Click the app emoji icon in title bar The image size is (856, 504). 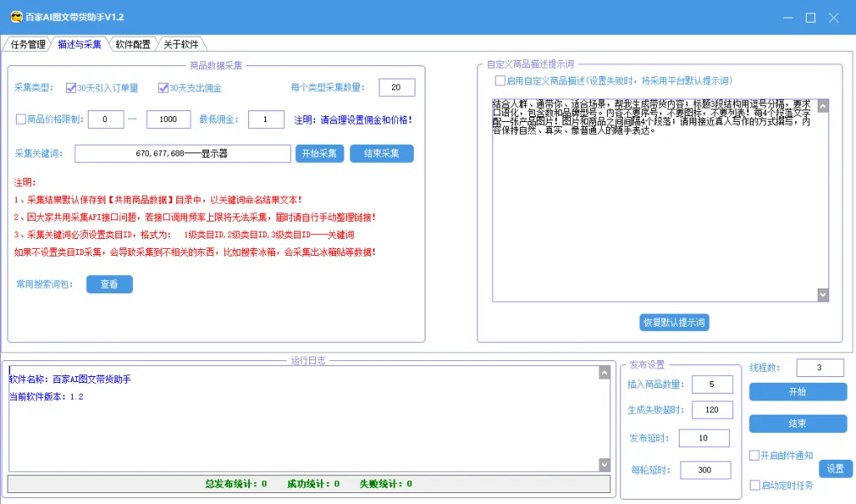[x=17, y=17]
